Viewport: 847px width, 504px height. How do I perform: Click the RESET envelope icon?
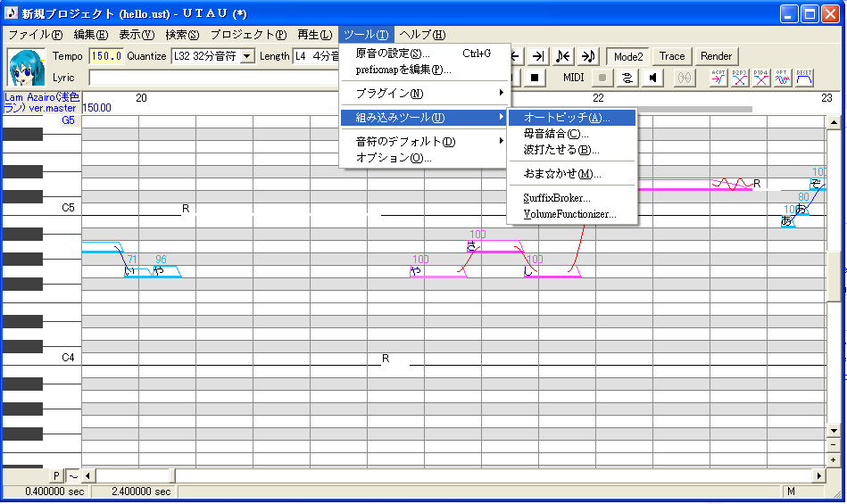[804, 78]
